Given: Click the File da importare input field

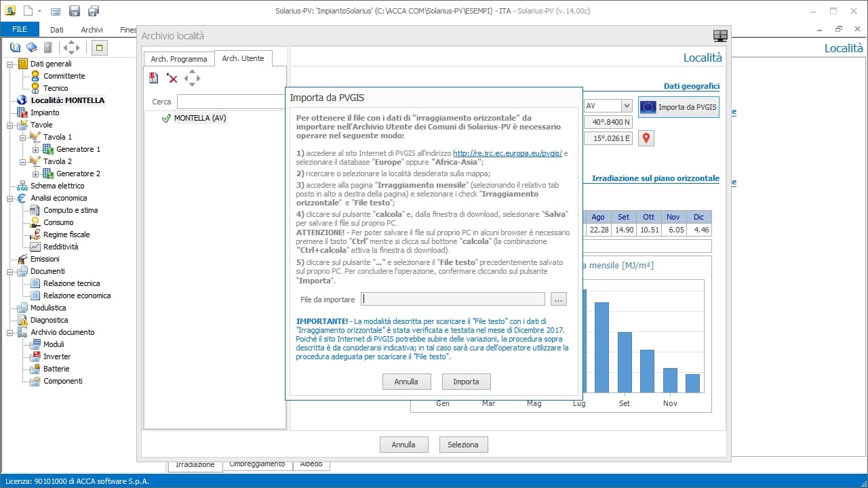Looking at the screenshot, I should 453,298.
